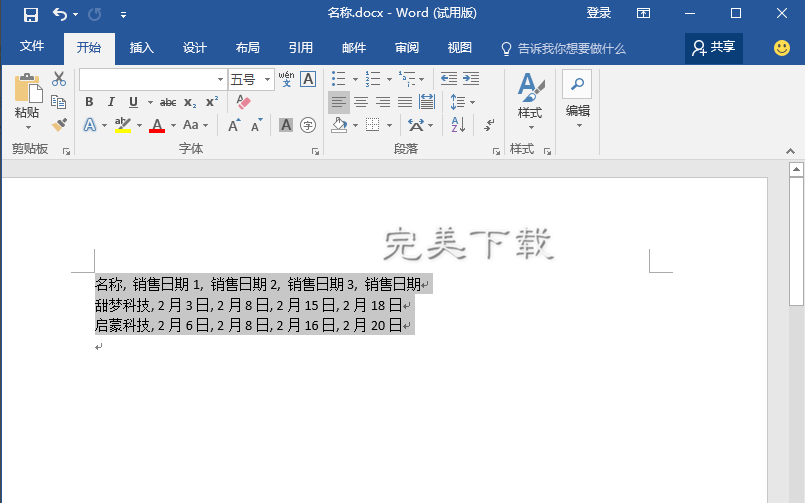Apply red font color
The image size is (805, 503).
pyautogui.click(x=157, y=125)
